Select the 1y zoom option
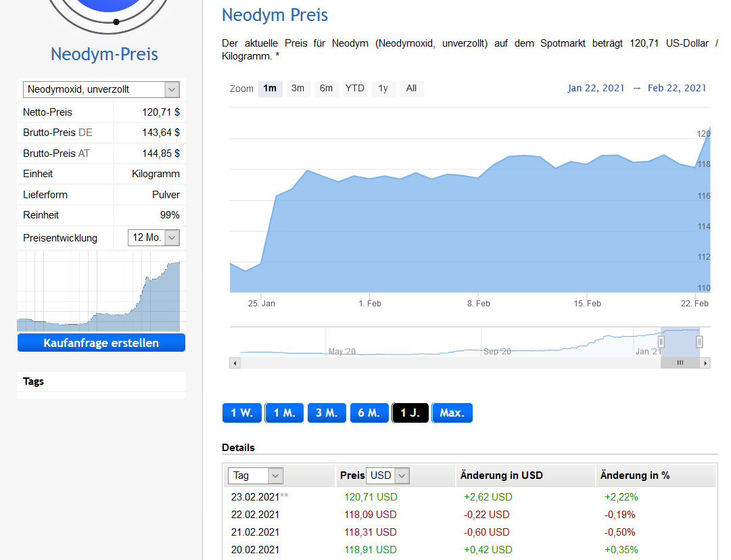 (x=383, y=89)
